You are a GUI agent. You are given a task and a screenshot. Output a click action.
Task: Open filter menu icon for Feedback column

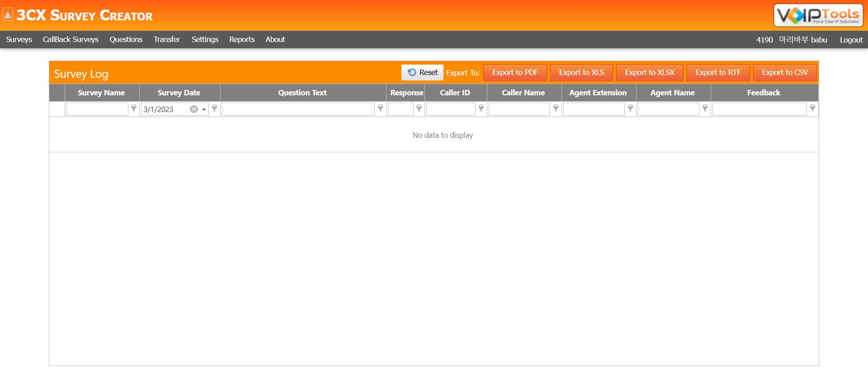click(x=812, y=108)
